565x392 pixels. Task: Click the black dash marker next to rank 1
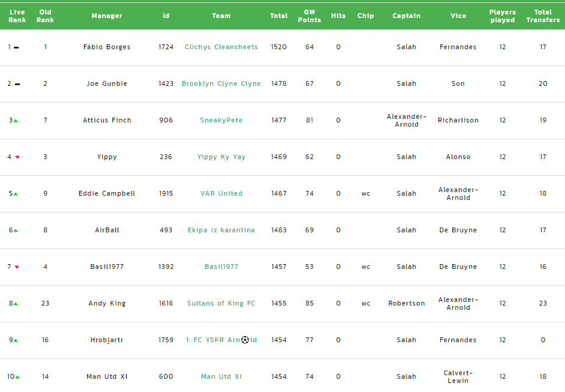pos(16,47)
